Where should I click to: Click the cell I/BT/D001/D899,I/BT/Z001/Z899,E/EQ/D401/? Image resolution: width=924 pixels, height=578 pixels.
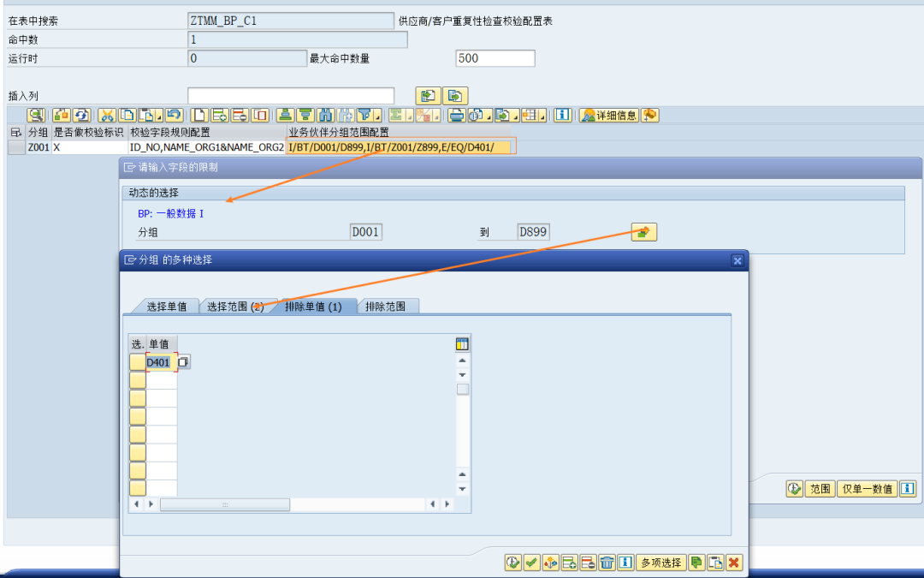point(399,147)
